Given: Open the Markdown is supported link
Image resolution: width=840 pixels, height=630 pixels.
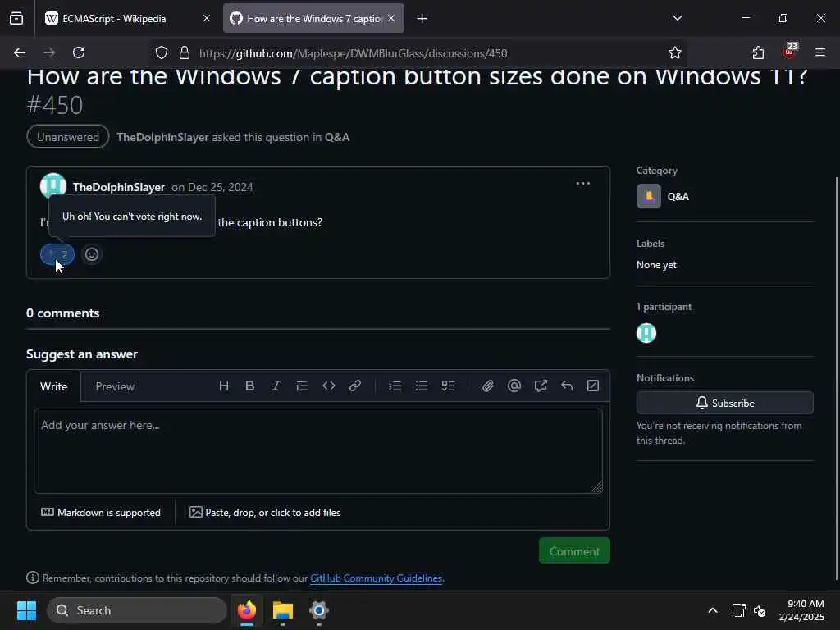Looking at the screenshot, I should click(x=101, y=513).
